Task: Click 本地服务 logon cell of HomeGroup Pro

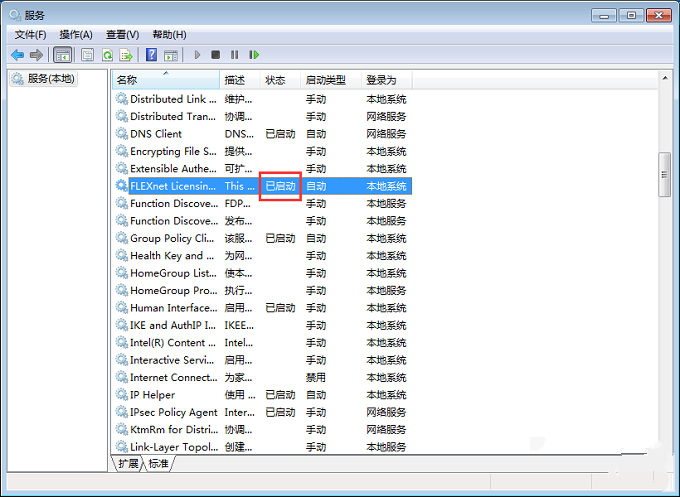Action: click(x=386, y=290)
